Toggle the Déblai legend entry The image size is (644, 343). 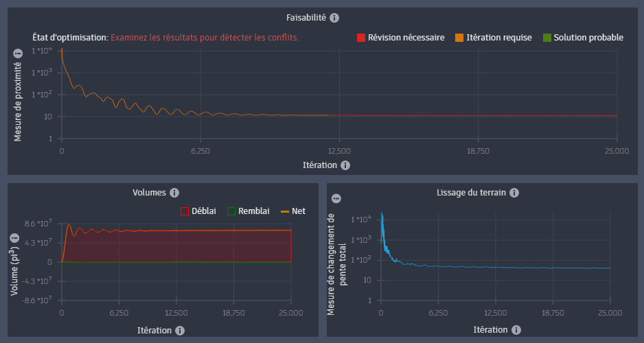198,211
